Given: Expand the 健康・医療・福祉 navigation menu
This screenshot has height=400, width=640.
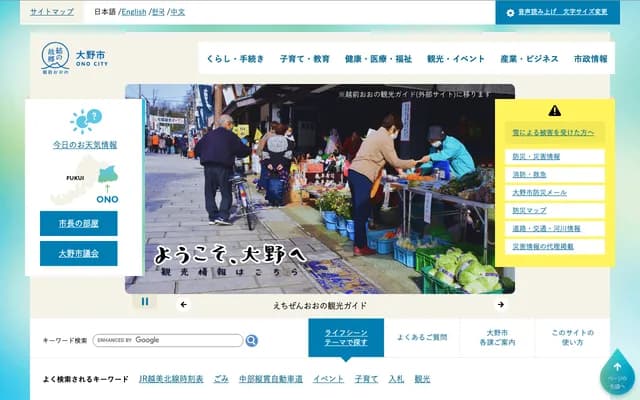Looking at the screenshot, I should point(378,59).
